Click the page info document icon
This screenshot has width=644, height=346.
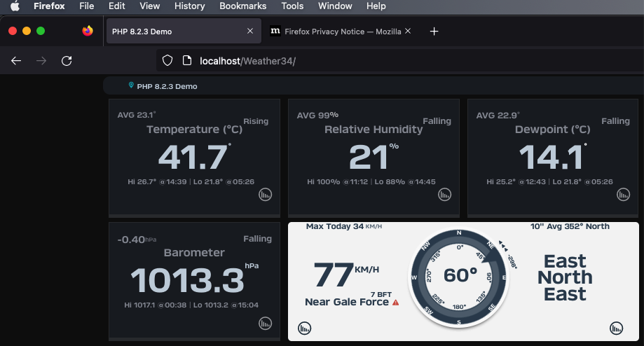187,61
